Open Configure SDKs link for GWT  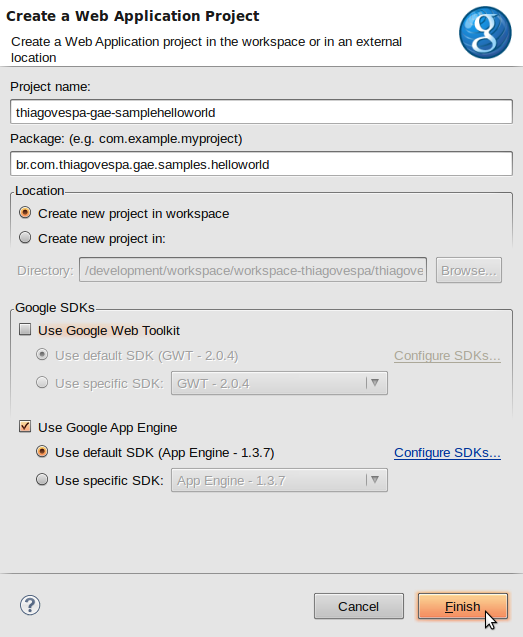[447, 355]
